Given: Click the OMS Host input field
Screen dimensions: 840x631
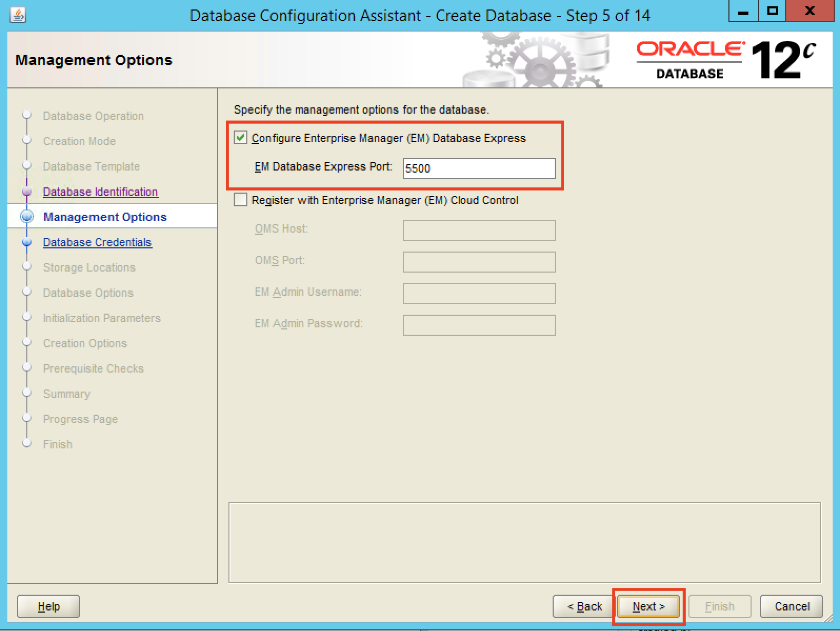Looking at the screenshot, I should pos(479,231).
